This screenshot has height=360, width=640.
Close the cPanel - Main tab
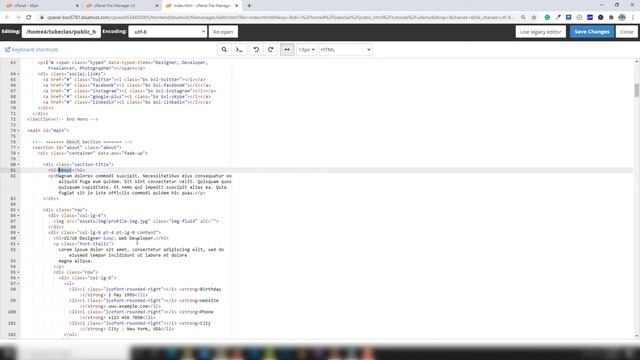[x=78, y=6]
